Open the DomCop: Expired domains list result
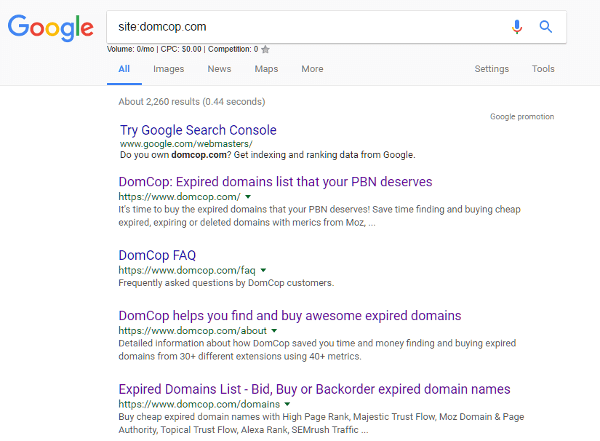Viewport: 600px width, 441px height. pos(275,181)
